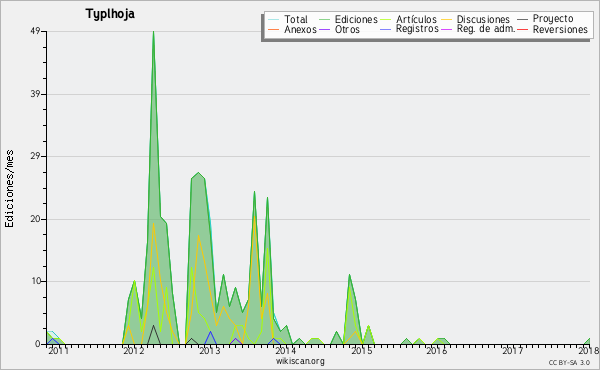Click the 49-edit peak in 2012
The width and height of the screenshot is (600, 370).
pyautogui.click(x=153, y=32)
